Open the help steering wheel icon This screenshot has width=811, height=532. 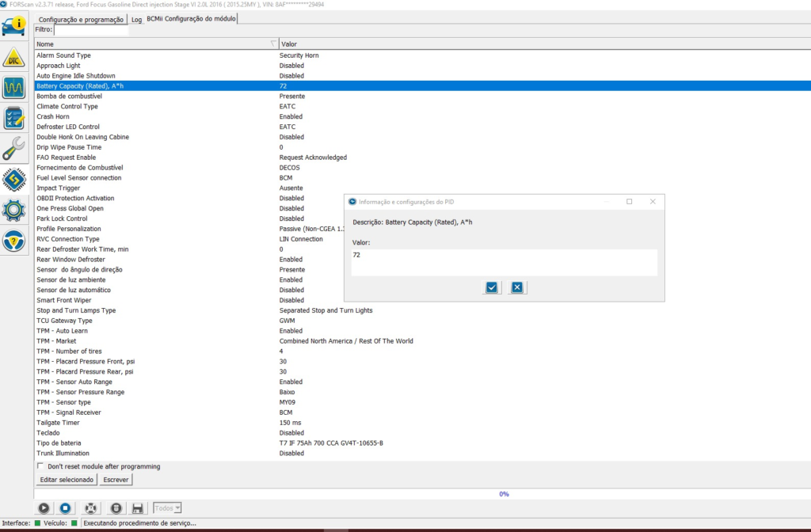click(x=14, y=241)
